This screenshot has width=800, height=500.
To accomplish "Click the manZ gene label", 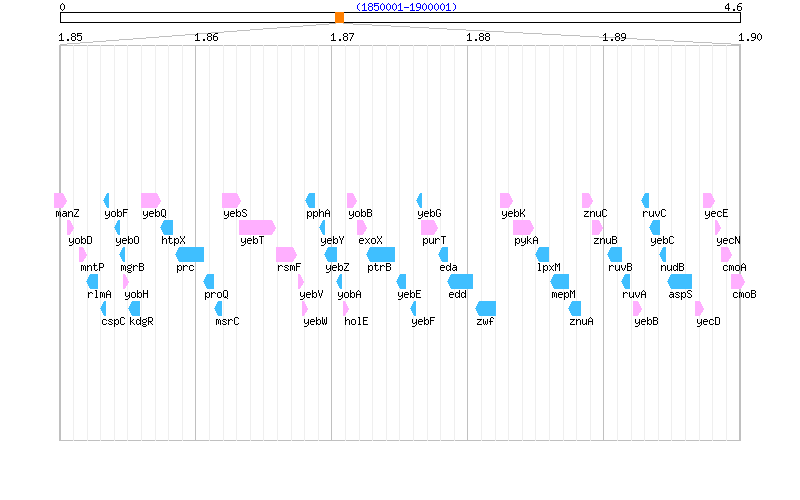I will tap(68, 214).
